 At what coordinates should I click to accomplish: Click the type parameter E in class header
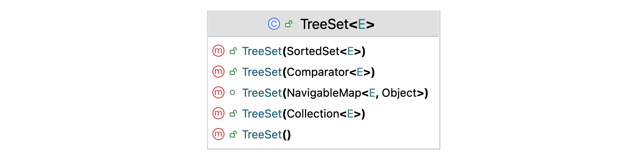tap(362, 24)
